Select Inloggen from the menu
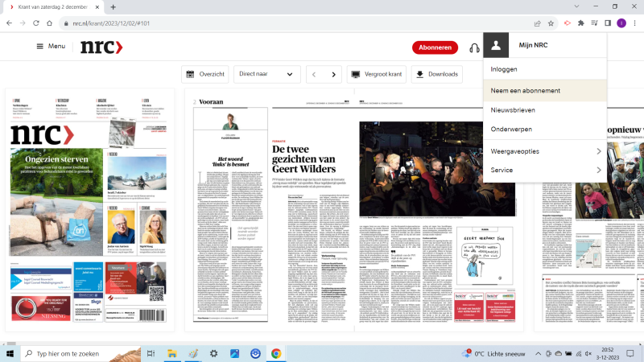Screen dimensions: 644x362 pos(504,69)
